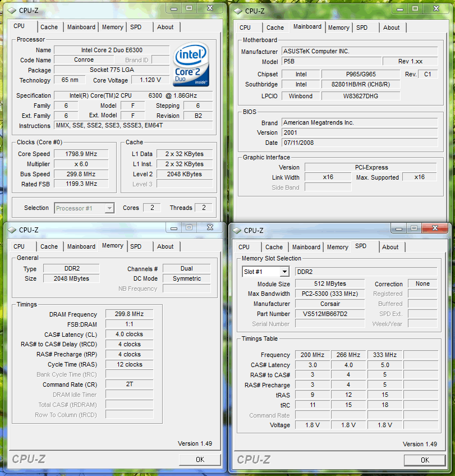Click CPU-Z title icon in SPD window
The width and height of the screenshot is (455, 476).
[x=237, y=230]
